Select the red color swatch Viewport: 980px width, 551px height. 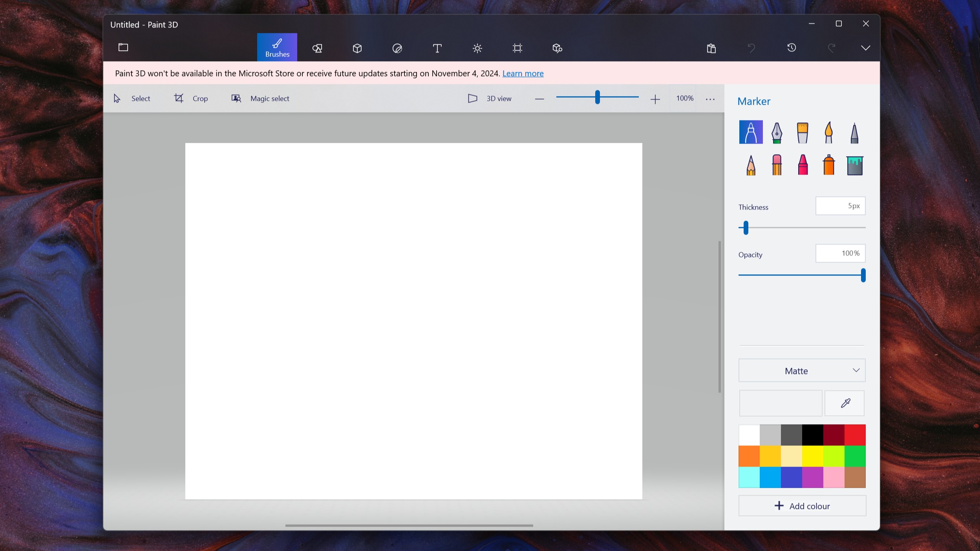point(855,434)
